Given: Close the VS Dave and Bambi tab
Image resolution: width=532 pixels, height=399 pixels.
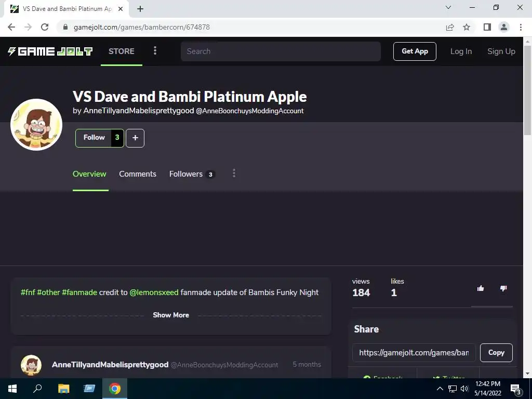Looking at the screenshot, I should click(121, 9).
